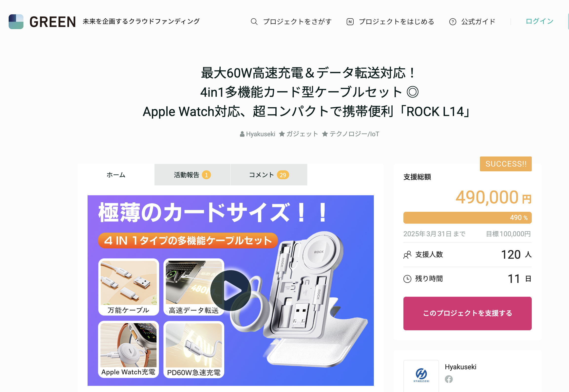
Task: Click the 490% funding progress bar
Action: pyautogui.click(x=467, y=218)
